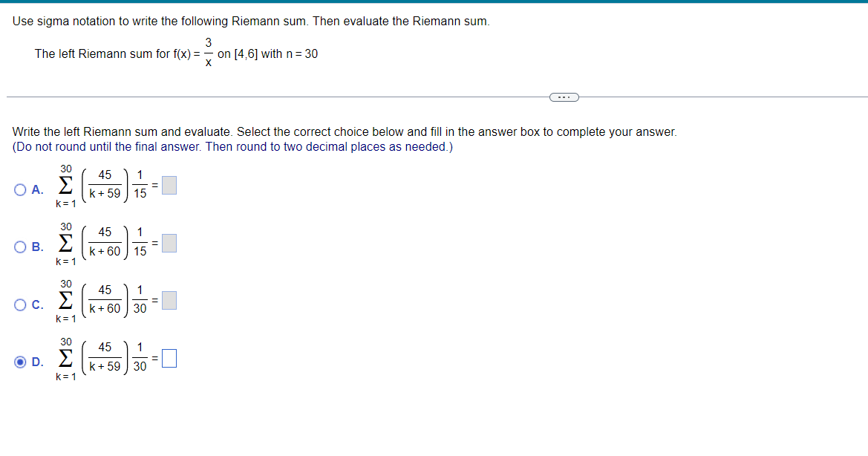Click the grayed answer box for choice A
Image resolution: width=868 pixels, height=456 pixels.
point(169,185)
